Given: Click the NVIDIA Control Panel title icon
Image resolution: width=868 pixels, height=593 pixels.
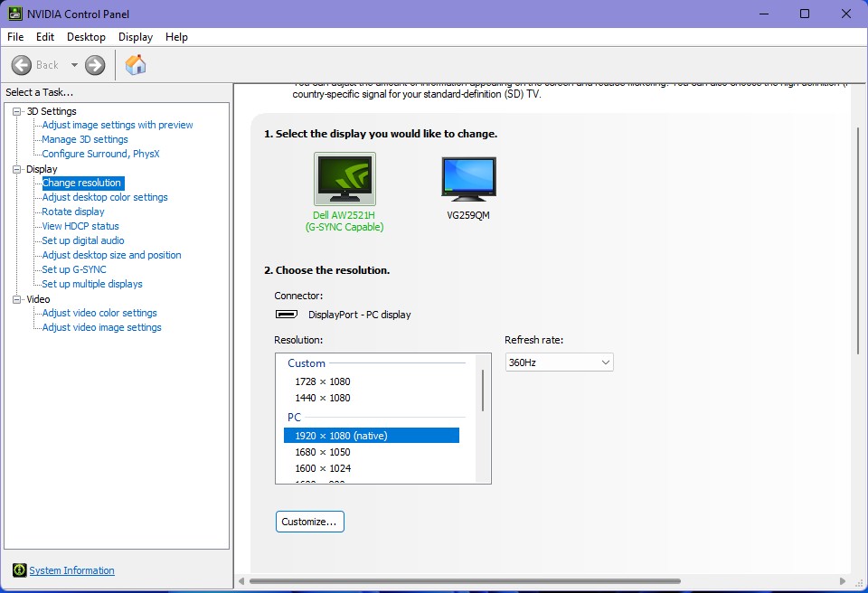Looking at the screenshot, I should click(x=15, y=14).
